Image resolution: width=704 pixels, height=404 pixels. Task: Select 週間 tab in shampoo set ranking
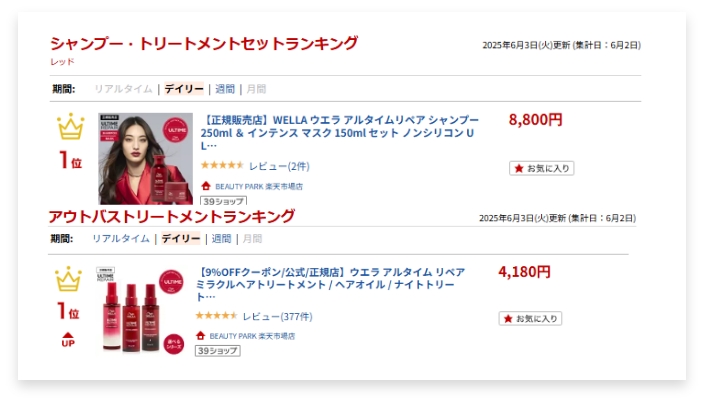point(225,89)
